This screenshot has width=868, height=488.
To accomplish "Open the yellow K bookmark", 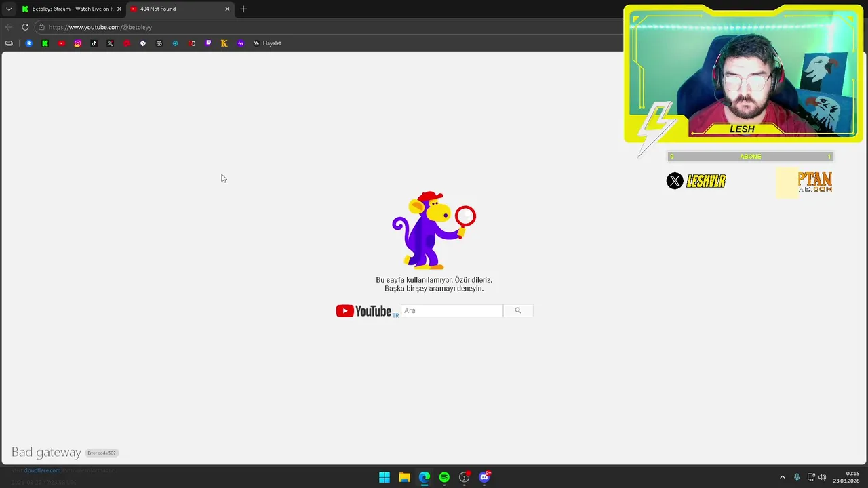I will point(224,43).
